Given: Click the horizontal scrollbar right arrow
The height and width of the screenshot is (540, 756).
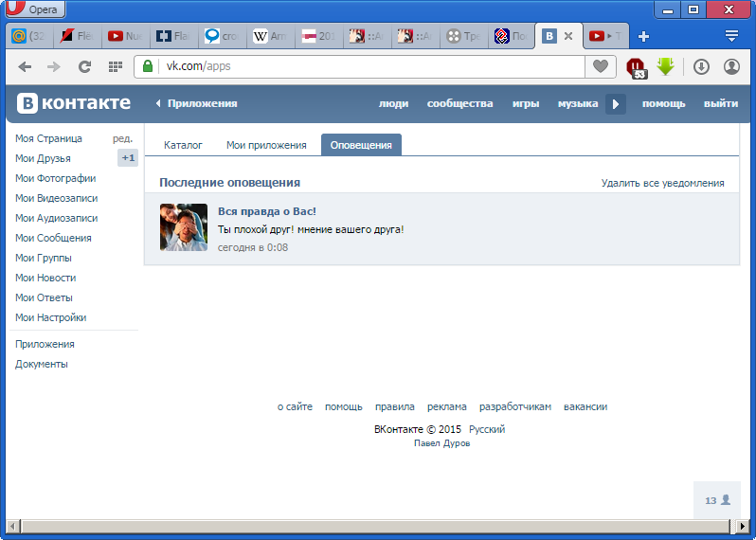Looking at the screenshot, I should click(744, 526).
